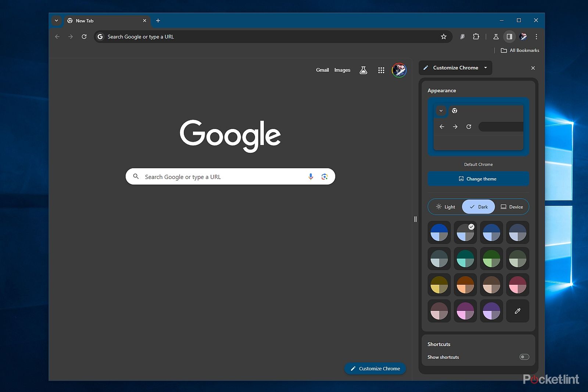Viewport: 588px width, 392px height.
Task: Close the New Tab tab
Action: (144, 21)
